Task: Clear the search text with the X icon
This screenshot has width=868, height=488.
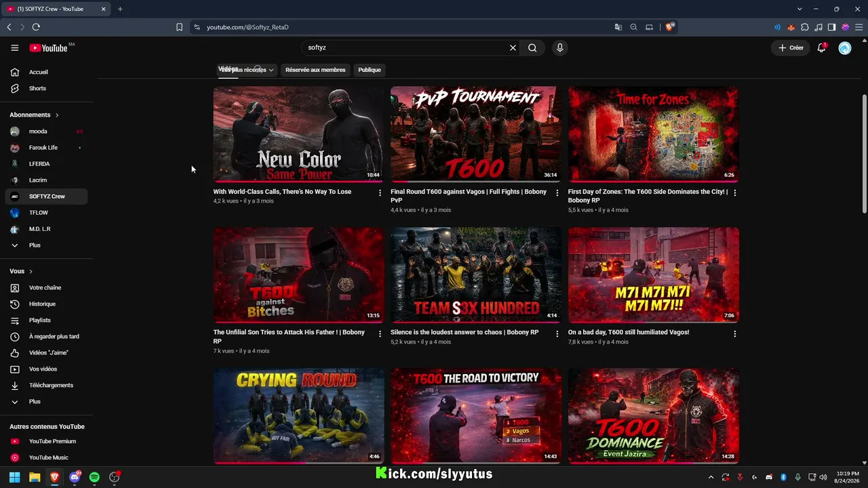Action: click(513, 48)
